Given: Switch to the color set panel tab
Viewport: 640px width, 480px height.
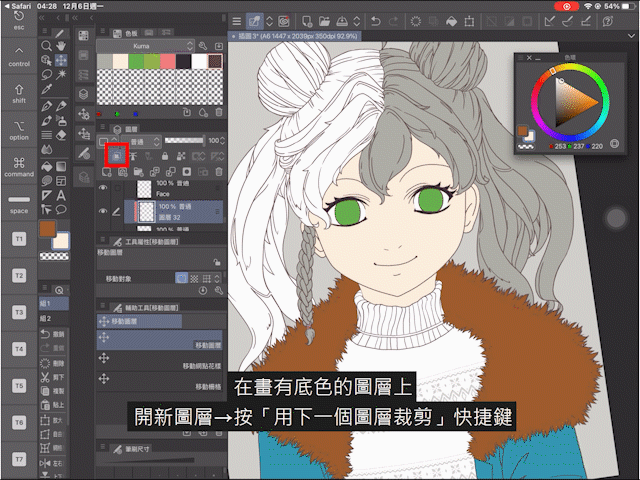Looking at the screenshot, I should point(126,33).
